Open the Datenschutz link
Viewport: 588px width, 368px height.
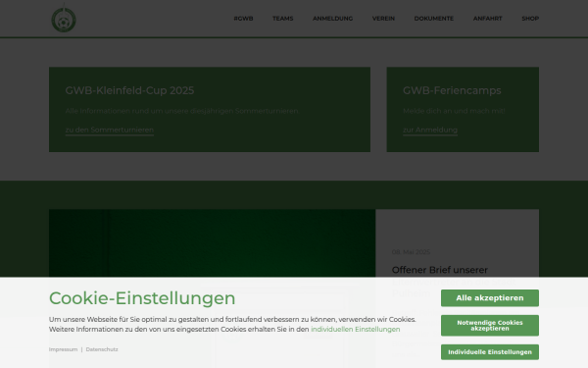[102, 349]
